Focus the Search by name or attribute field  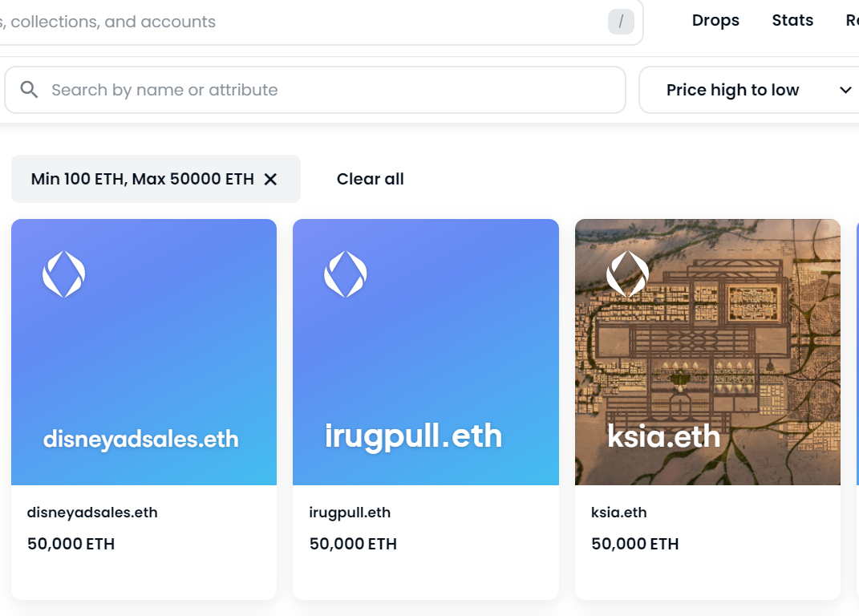pos(315,90)
